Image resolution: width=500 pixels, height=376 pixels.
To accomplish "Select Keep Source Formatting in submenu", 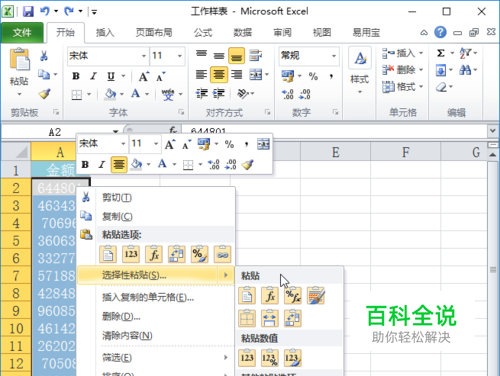I will pyautogui.click(x=316, y=295).
